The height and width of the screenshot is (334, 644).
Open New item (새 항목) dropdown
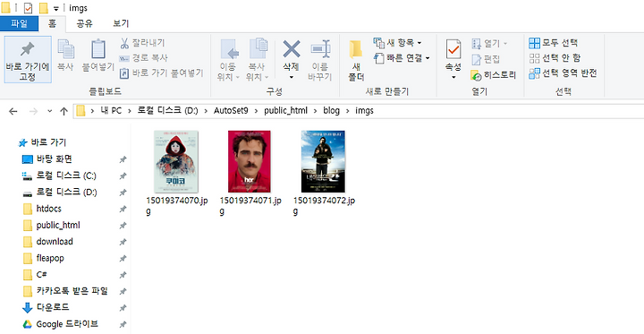[397, 43]
